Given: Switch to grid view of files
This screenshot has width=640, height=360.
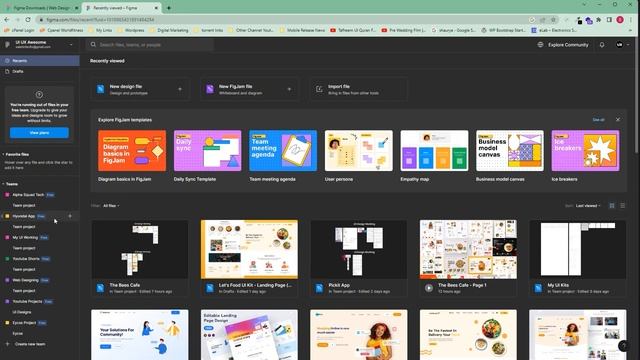Looking at the screenshot, I should pos(612,206).
